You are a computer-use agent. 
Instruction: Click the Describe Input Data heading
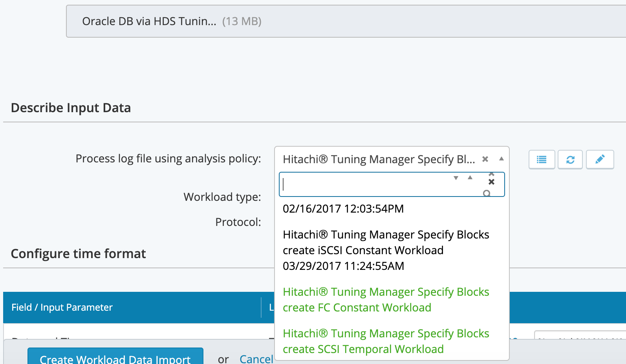pyautogui.click(x=71, y=108)
